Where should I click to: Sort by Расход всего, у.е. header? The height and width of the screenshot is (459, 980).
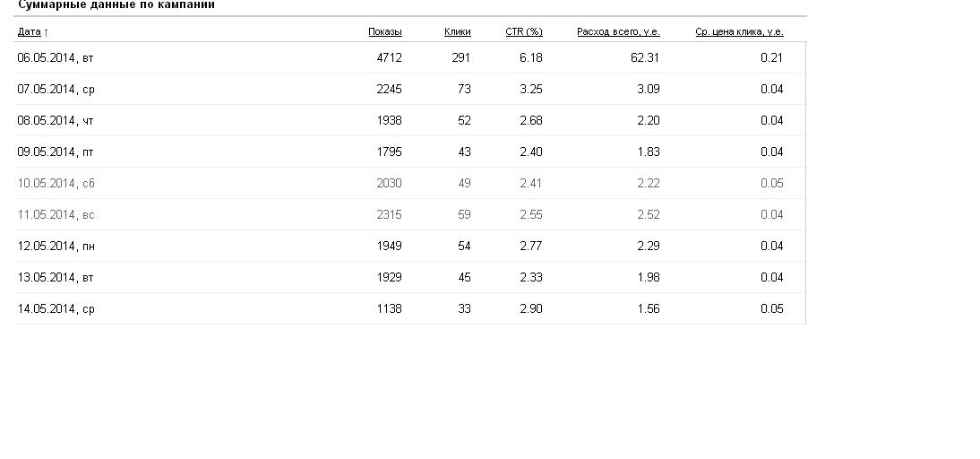618,32
